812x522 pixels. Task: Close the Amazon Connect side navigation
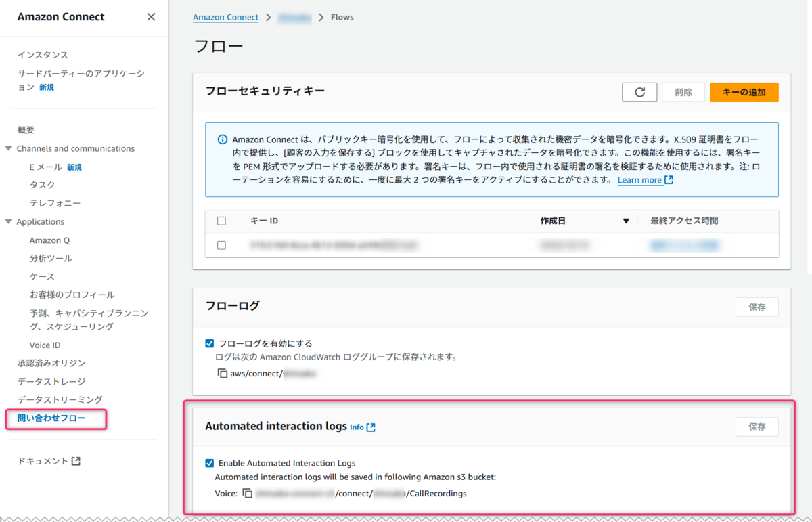(151, 17)
